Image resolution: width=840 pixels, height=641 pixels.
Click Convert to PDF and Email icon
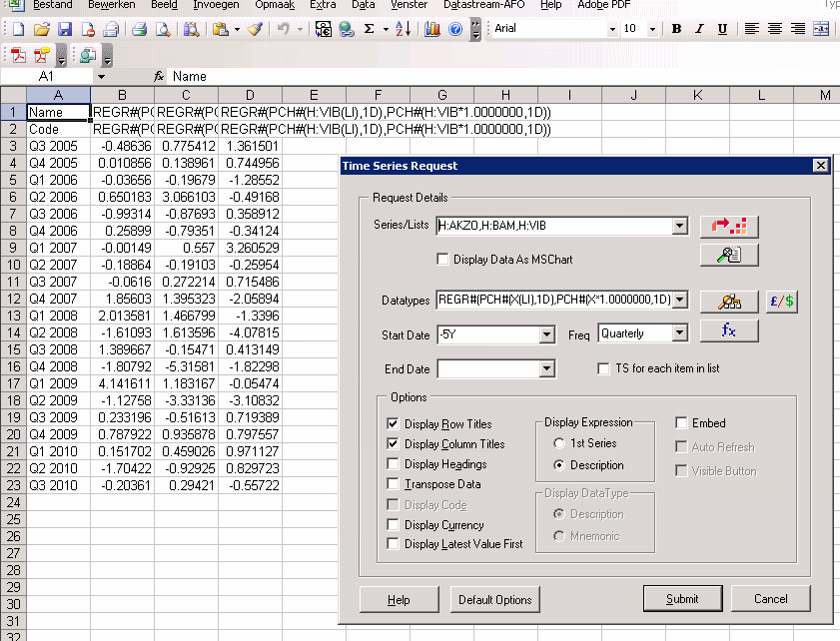(x=41, y=55)
